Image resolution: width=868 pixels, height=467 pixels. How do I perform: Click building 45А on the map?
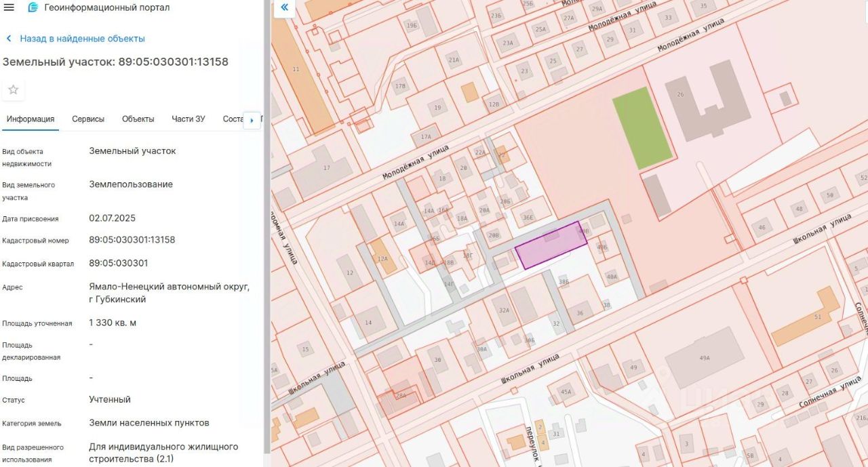(x=567, y=391)
